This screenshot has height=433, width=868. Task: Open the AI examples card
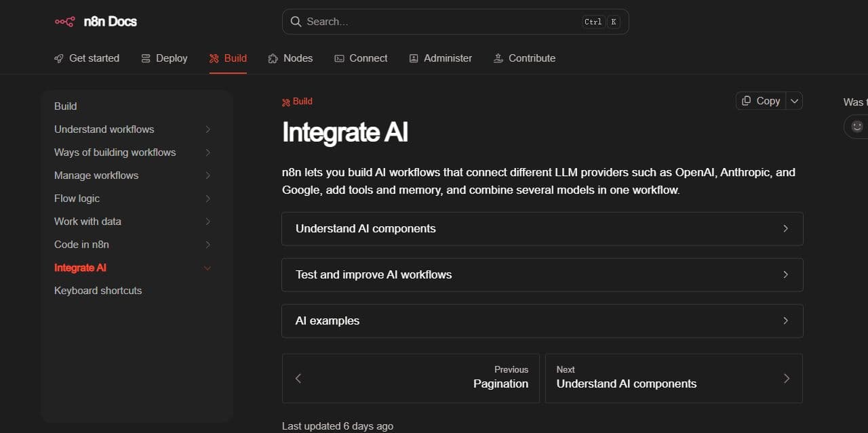click(x=542, y=321)
